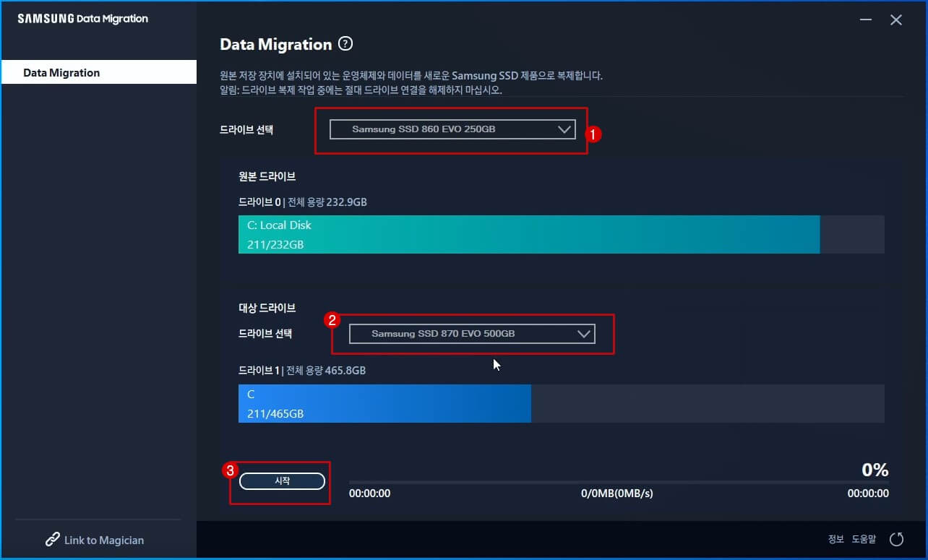
Task: Click the 대상 드라이브 heading
Action: pos(267,308)
